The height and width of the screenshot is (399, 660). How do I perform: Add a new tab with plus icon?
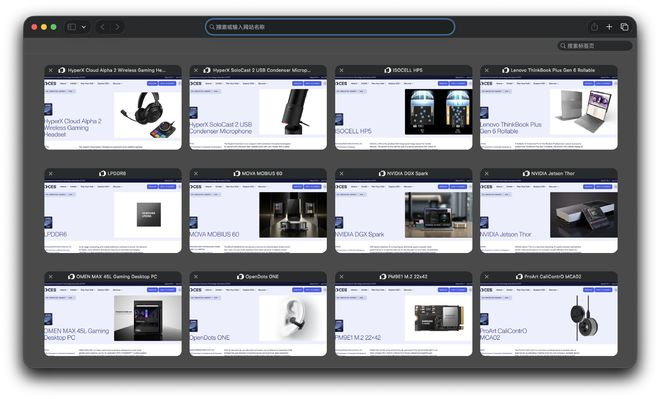coord(609,27)
